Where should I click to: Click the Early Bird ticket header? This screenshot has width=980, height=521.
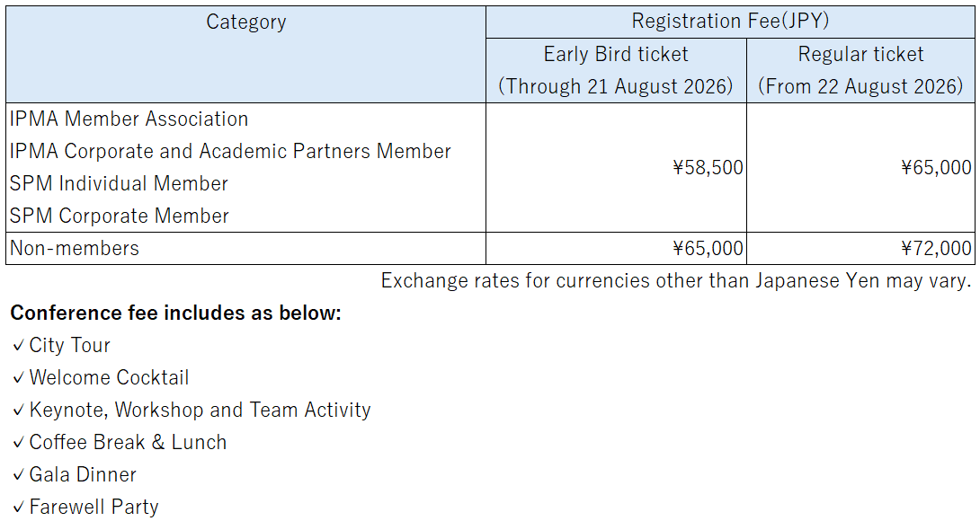[x=616, y=70]
